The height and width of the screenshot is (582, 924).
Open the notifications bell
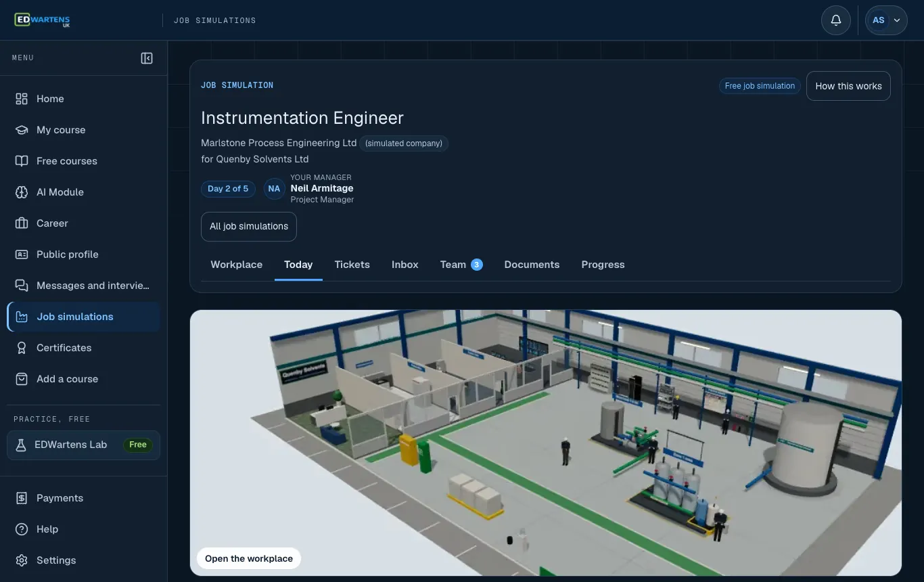836,20
